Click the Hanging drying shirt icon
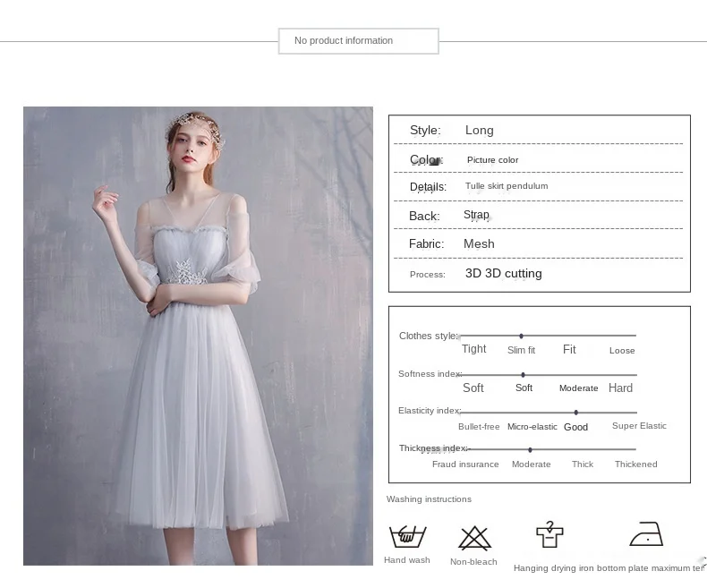 click(549, 534)
